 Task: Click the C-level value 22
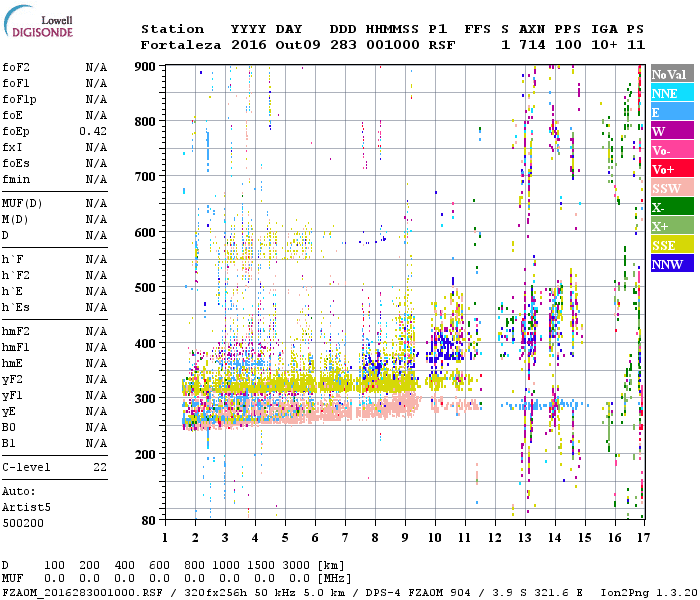100,467
